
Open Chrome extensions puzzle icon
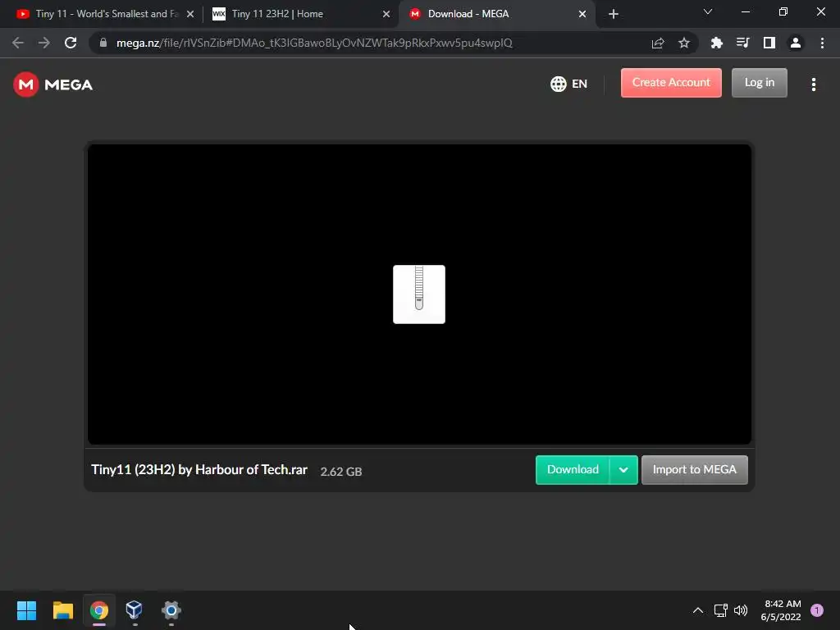(x=717, y=43)
